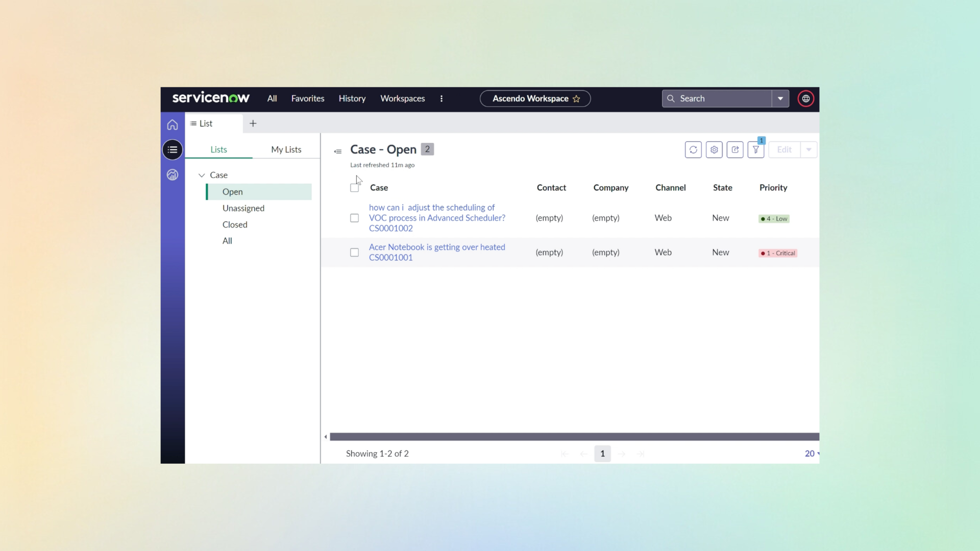This screenshot has width=980, height=551.
Task: Refresh the Case list
Action: click(693, 149)
